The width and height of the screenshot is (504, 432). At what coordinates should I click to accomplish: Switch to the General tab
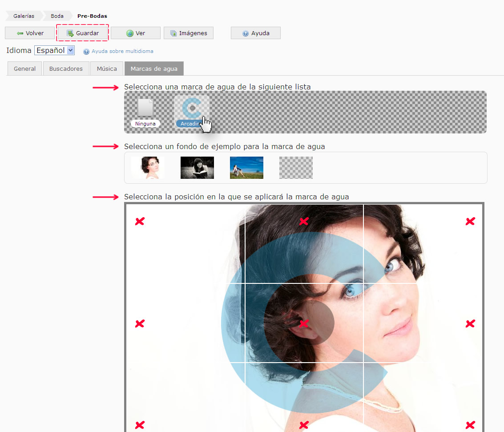25,69
